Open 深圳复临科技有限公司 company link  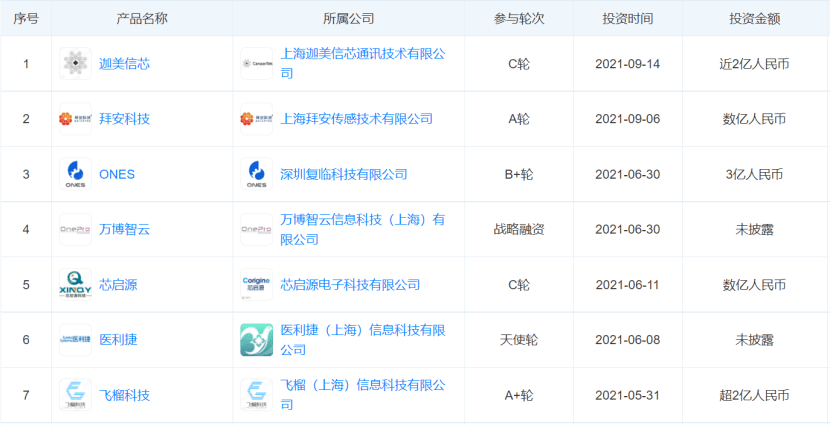(344, 174)
